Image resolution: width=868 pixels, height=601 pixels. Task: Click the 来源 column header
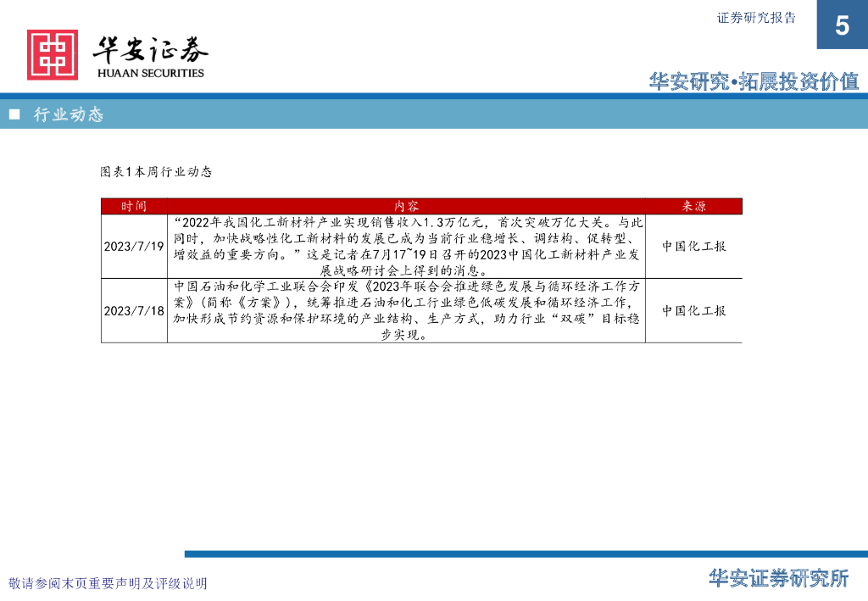pos(693,207)
